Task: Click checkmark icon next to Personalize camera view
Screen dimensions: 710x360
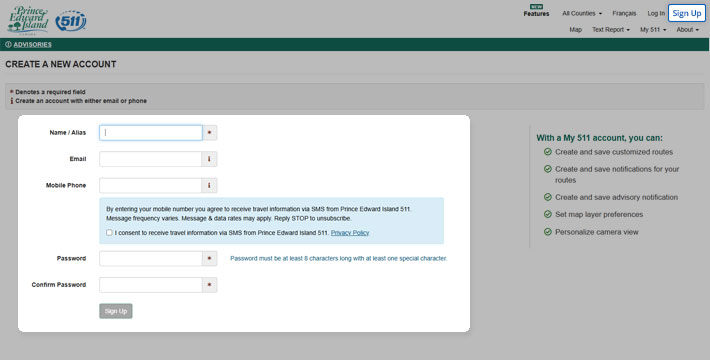Action: (547, 232)
